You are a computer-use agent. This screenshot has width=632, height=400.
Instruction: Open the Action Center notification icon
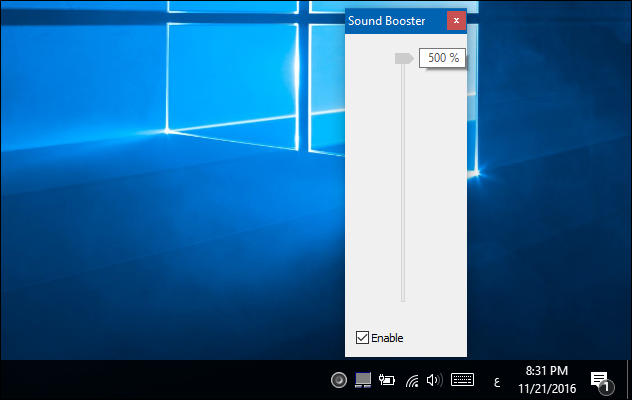(x=602, y=382)
